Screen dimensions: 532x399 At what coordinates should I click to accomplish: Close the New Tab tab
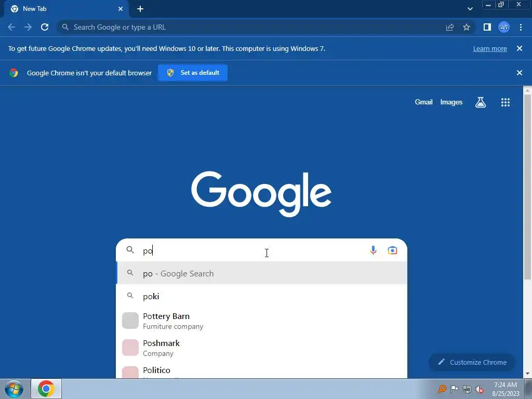point(121,9)
